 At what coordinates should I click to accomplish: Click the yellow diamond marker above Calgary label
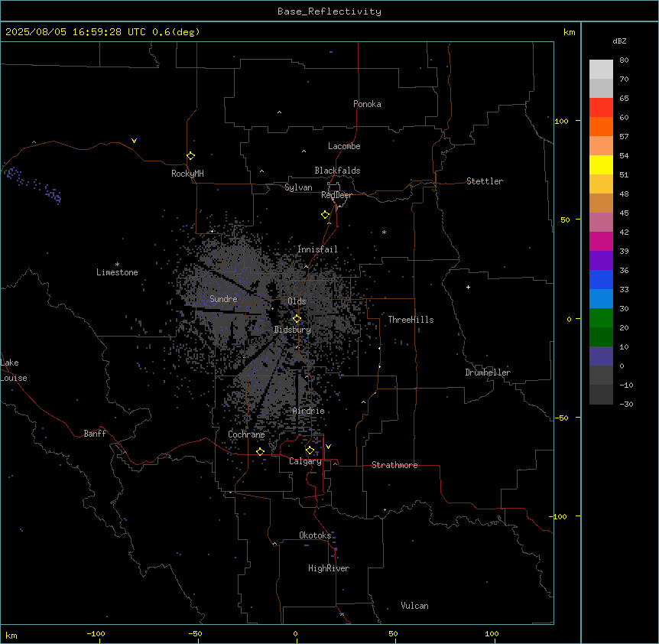pyautogui.click(x=310, y=450)
